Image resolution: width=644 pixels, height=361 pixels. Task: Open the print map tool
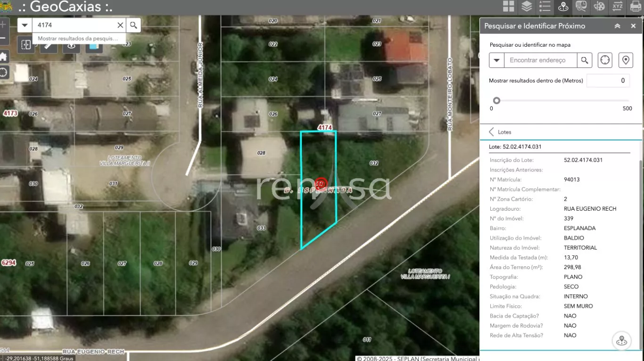point(636,7)
